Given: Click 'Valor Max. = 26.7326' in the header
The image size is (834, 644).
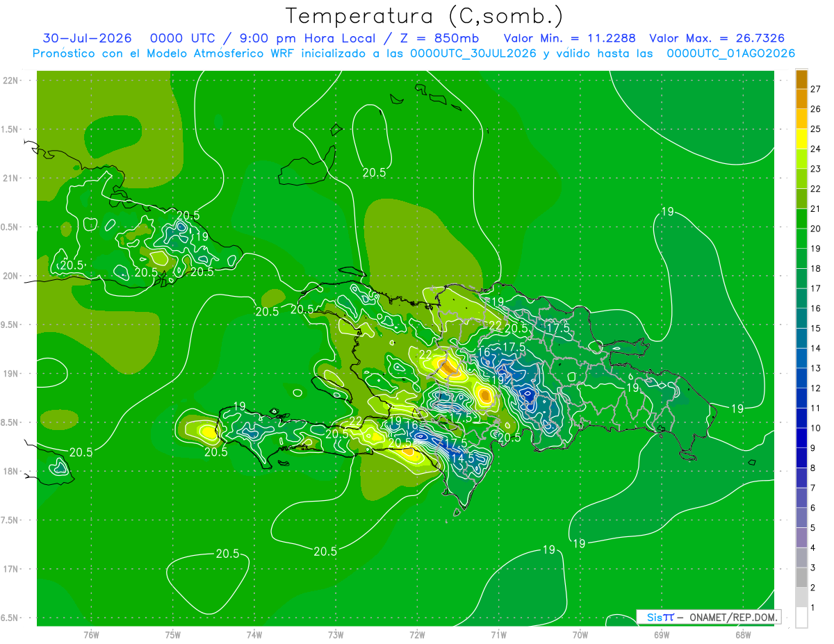Looking at the screenshot, I should point(717,38).
